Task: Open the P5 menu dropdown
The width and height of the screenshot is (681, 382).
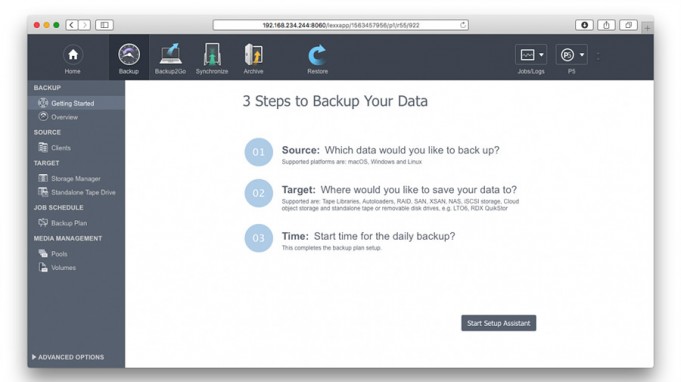Action: [x=572, y=55]
